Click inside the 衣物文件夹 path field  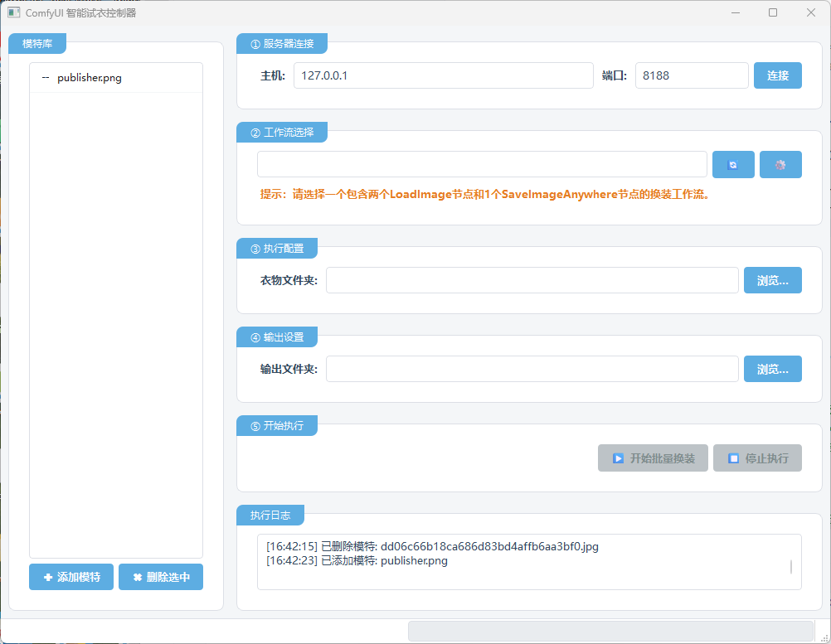pos(532,280)
